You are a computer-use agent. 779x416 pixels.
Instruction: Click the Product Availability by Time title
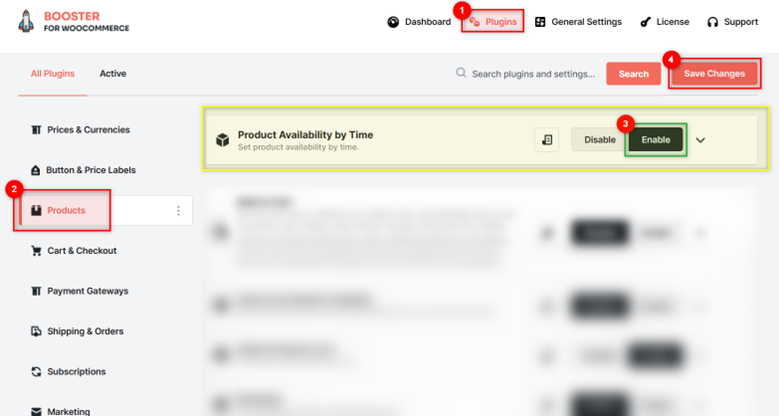coord(306,135)
